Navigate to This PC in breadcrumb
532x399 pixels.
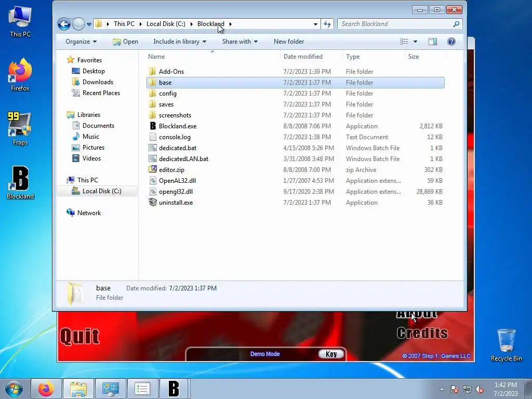click(x=124, y=24)
